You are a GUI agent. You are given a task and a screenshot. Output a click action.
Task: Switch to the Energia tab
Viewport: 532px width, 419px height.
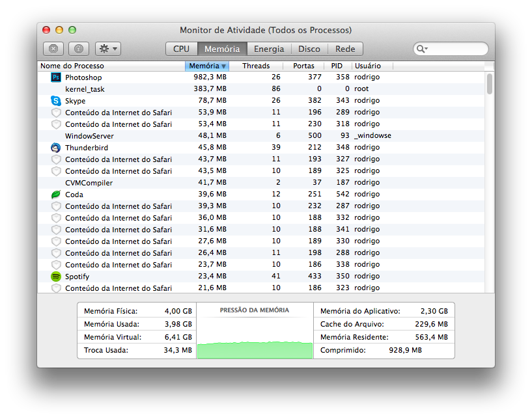pos(269,49)
